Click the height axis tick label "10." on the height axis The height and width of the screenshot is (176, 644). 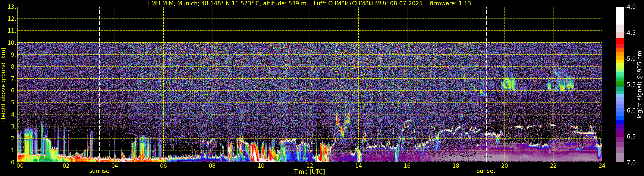click(12, 43)
